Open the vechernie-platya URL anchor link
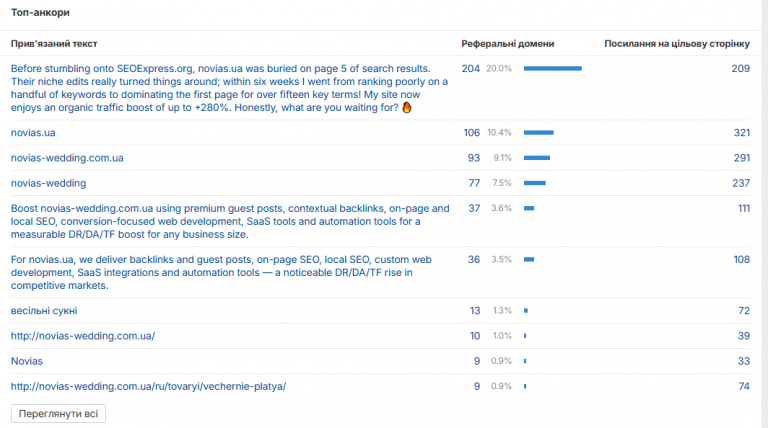The height and width of the screenshot is (428, 768). click(148, 386)
